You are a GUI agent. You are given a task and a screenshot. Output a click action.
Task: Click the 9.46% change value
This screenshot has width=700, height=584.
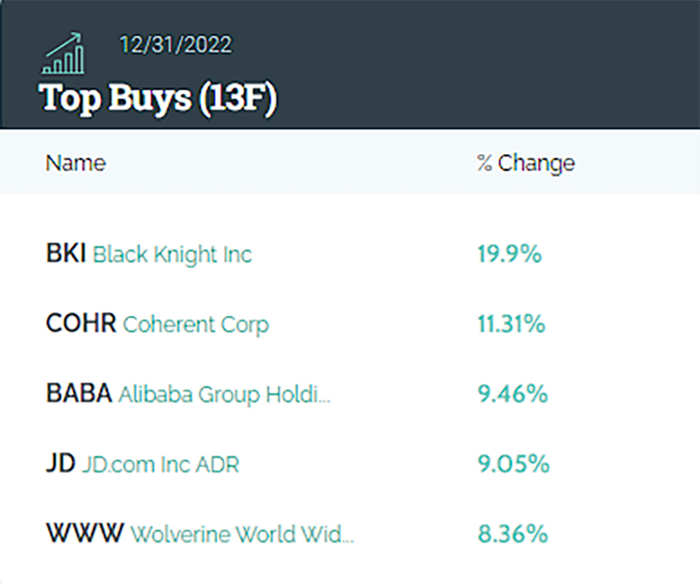[x=512, y=395]
